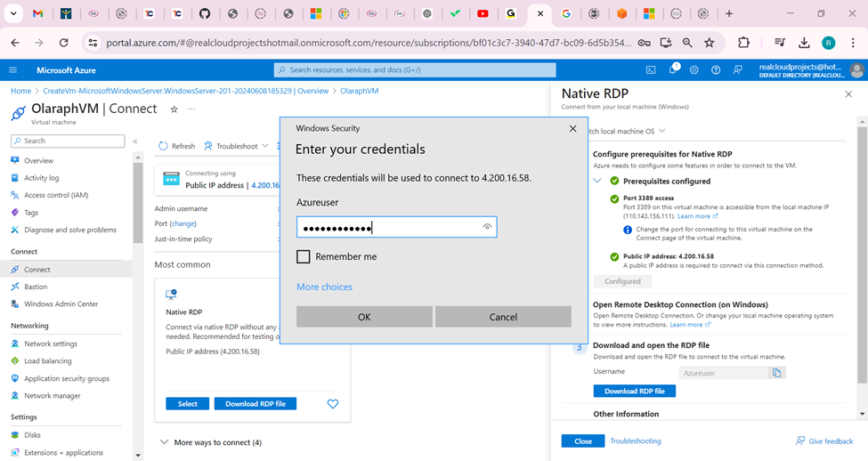Viewport: 868px width, 461px height.
Task: Switch to the Gmail browser tab
Action: coord(37,14)
